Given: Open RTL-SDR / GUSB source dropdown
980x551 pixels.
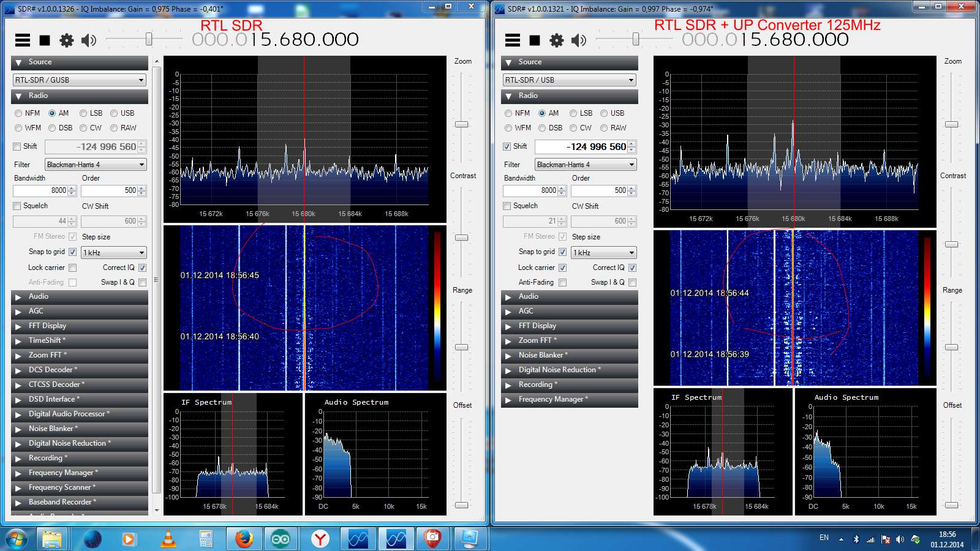Looking at the screenshot, I should pyautogui.click(x=80, y=80).
